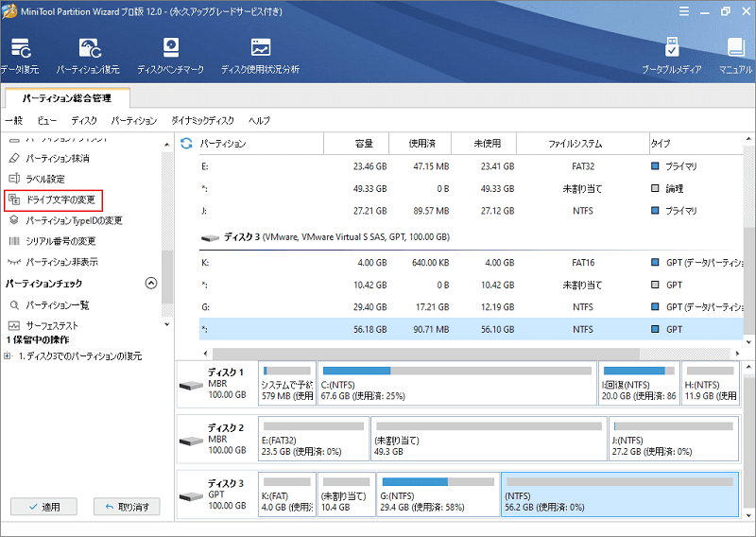Select E:(FAT32) block in Disk 2 map
This screenshot has height=537, width=756.
[x=314, y=439]
